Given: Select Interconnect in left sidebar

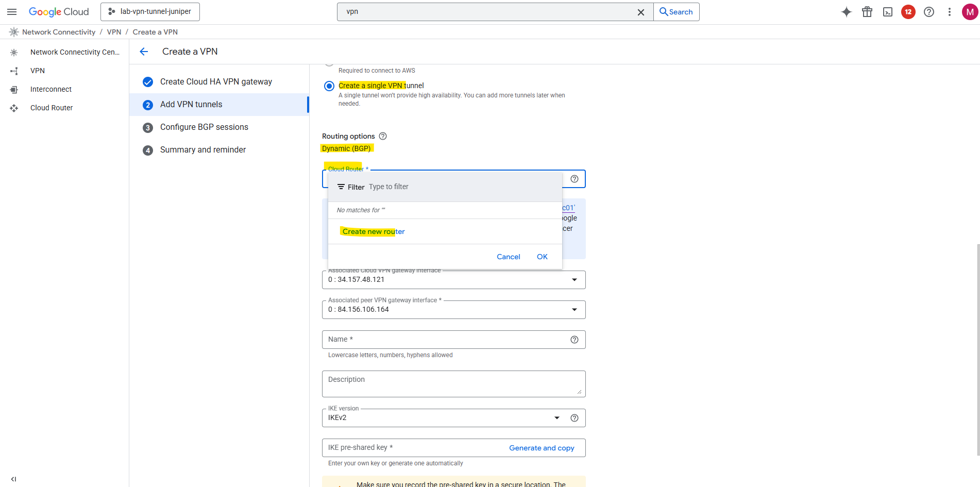Looking at the screenshot, I should pos(51,89).
